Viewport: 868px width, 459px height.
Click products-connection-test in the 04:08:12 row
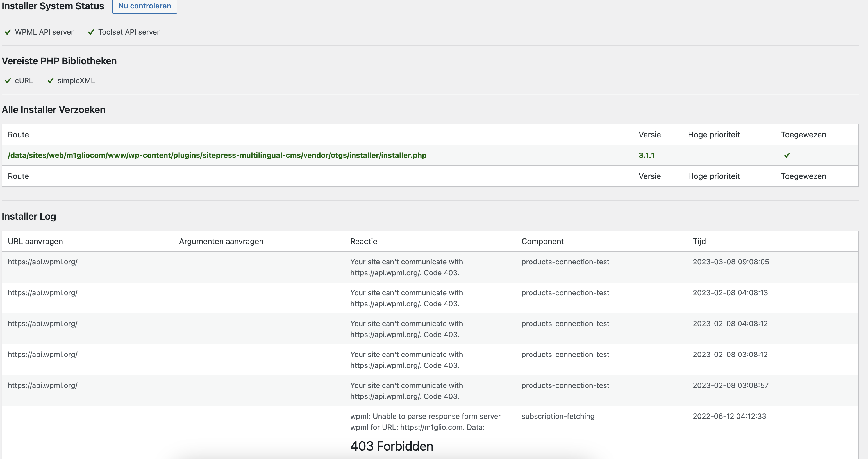point(565,324)
